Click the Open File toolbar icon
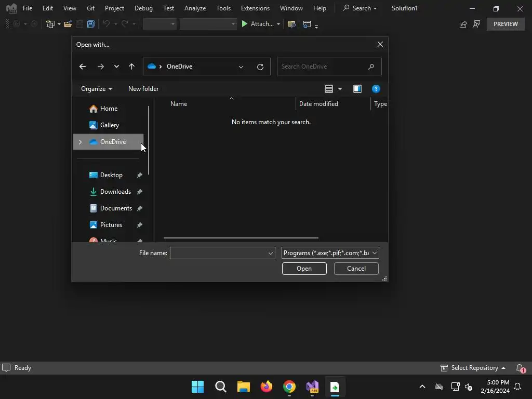Viewport: 532px width, 399px height. point(68,24)
